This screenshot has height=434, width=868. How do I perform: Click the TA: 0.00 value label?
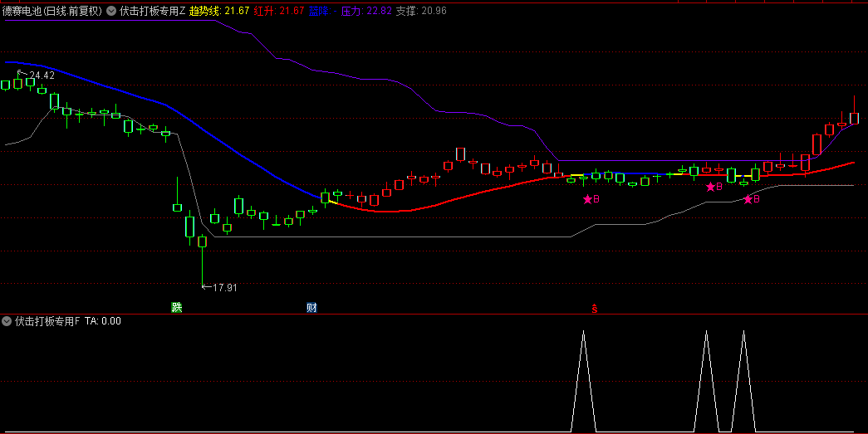[103, 321]
